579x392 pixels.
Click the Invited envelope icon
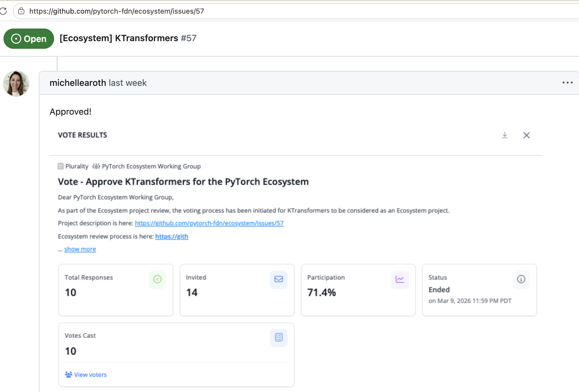279,279
